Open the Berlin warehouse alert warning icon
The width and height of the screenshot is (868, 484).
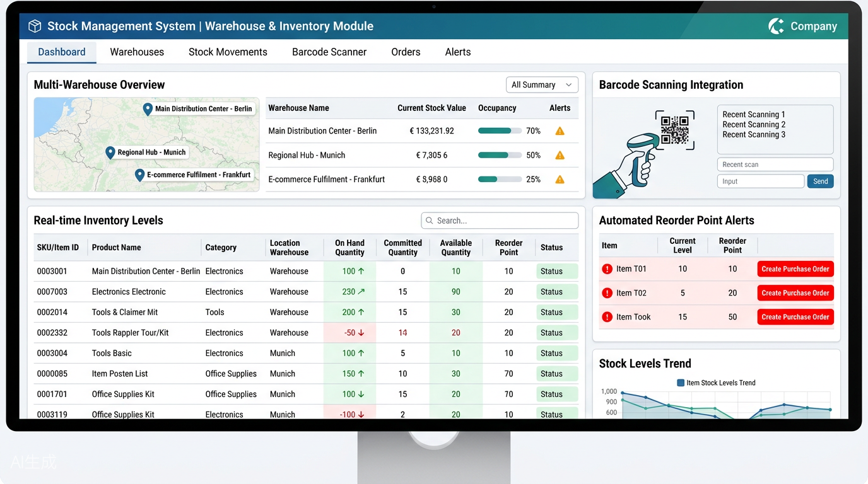560,131
